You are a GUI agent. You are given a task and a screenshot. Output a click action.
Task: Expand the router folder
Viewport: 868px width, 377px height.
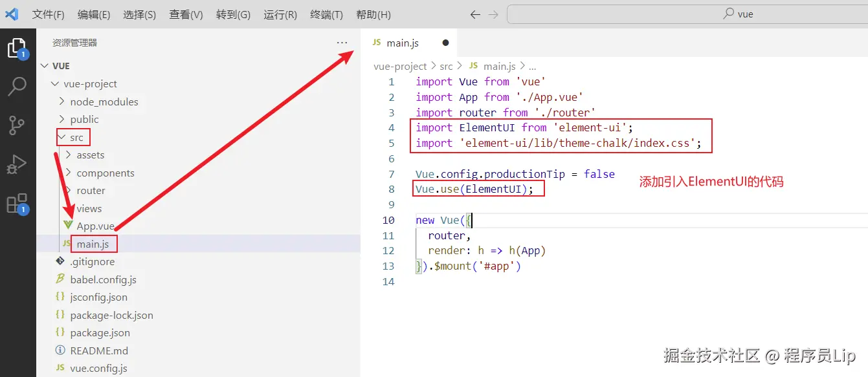69,191
